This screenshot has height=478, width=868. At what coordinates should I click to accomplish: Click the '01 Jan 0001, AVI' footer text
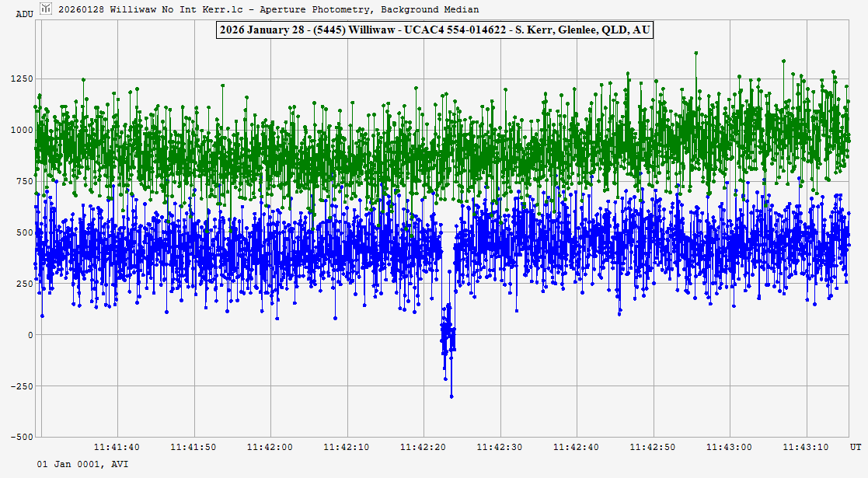coord(83,464)
